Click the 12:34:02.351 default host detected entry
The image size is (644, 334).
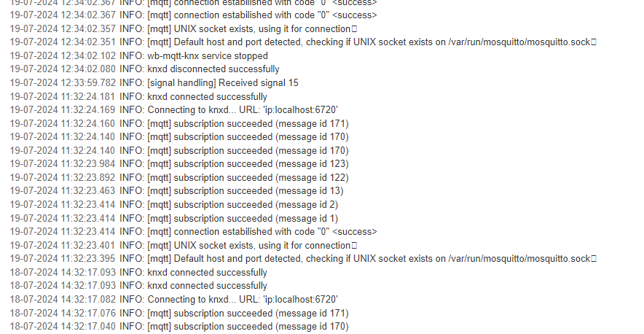click(303, 42)
